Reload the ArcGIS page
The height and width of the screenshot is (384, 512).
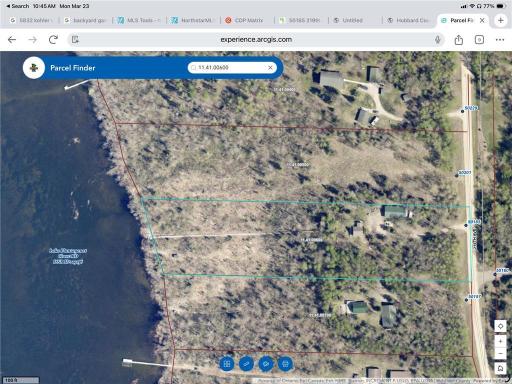click(53, 40)
